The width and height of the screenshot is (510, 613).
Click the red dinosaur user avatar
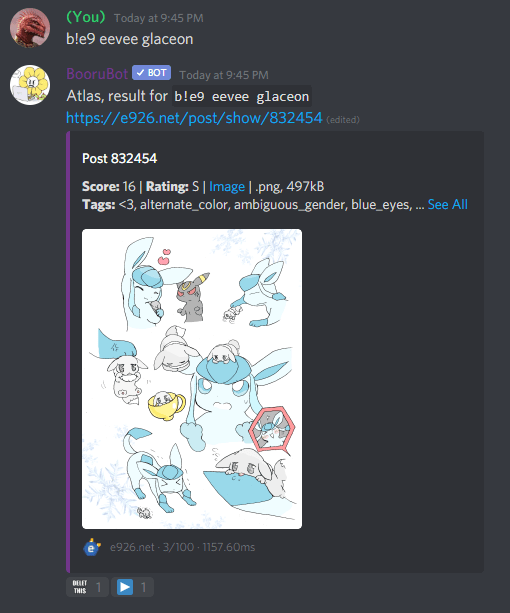click(30, 28)
